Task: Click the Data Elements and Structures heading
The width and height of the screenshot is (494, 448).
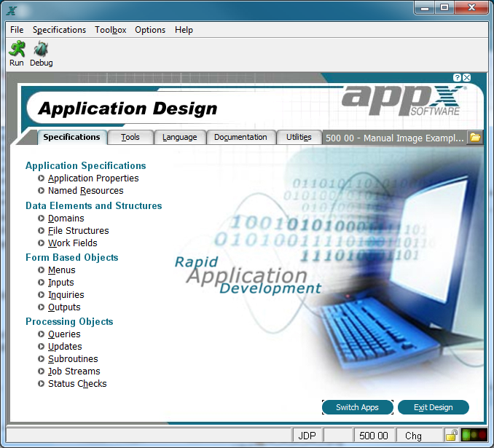Action: click(x=93, y=205)
